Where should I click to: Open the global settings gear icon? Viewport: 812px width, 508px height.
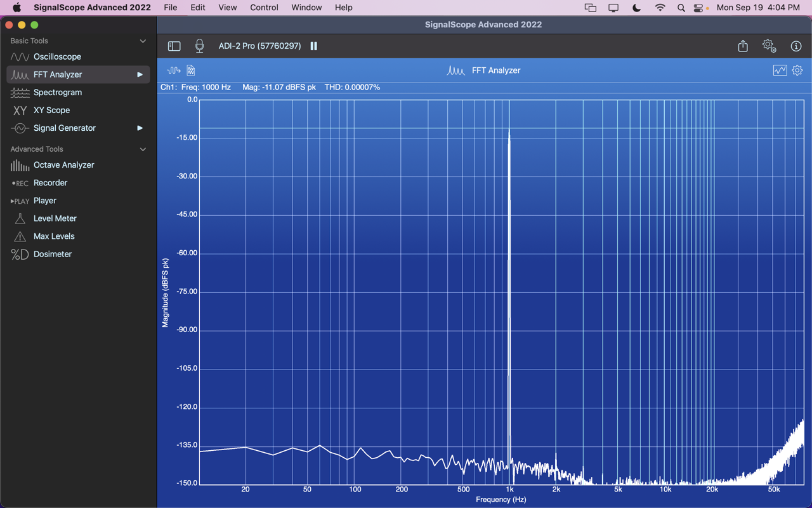pyautogui.click(x=769, y=46)
